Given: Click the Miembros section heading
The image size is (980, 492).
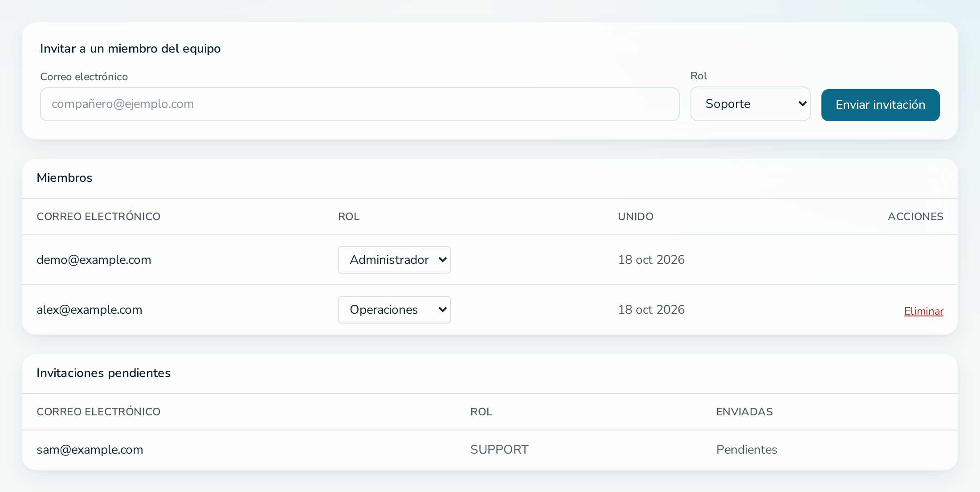Looking at the screenshot, I should point(64,178).
